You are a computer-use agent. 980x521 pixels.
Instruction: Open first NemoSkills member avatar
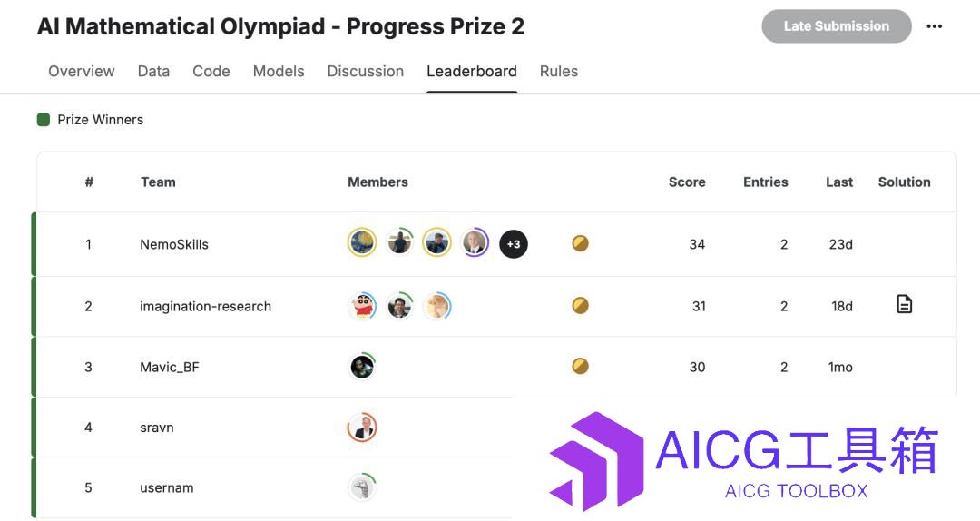click(362, 243)
